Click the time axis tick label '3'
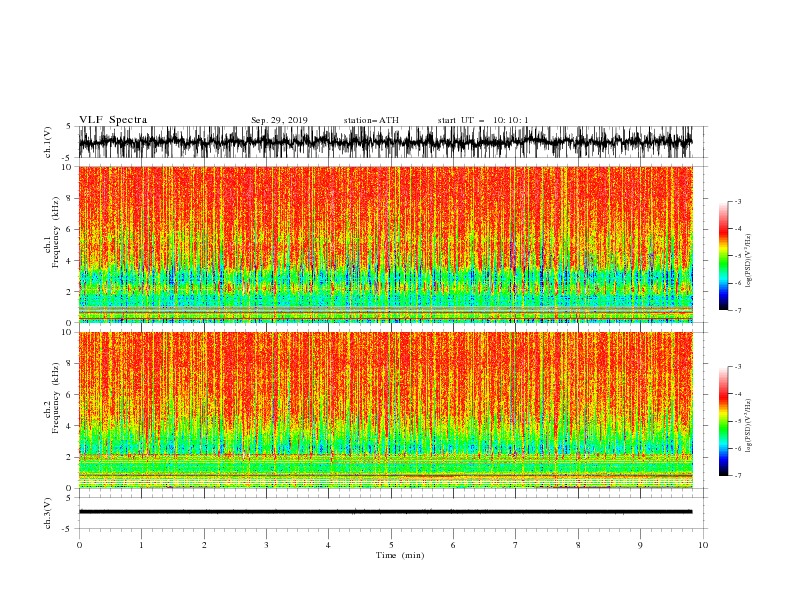 266,545
